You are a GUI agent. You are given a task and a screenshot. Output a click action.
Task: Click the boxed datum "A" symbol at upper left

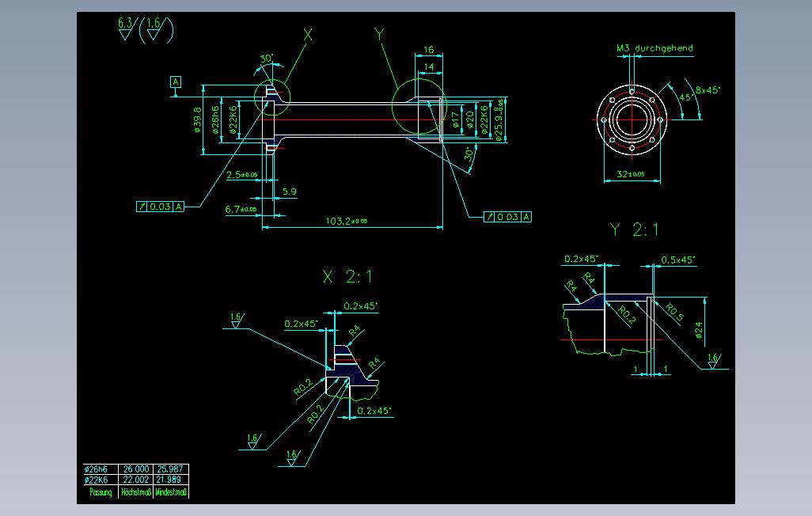(176, 82)
